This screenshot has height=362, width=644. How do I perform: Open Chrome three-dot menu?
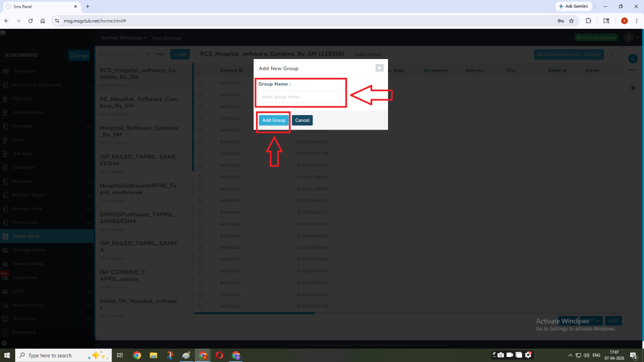click(636, 21)
